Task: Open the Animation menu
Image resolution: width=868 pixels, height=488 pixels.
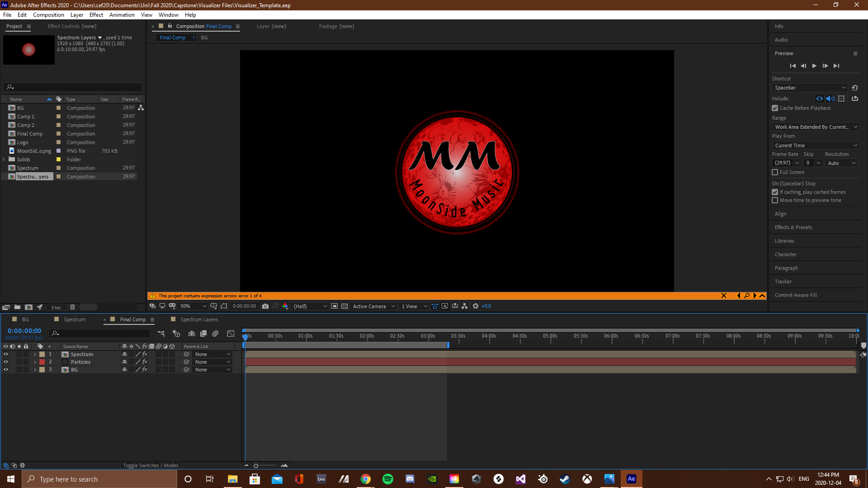Action: point(122,15)
